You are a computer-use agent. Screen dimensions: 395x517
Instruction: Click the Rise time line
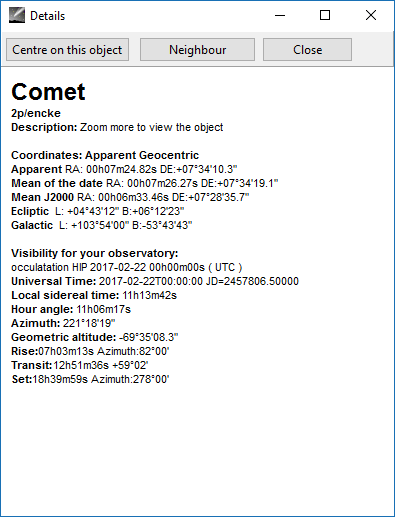[90, 351]
